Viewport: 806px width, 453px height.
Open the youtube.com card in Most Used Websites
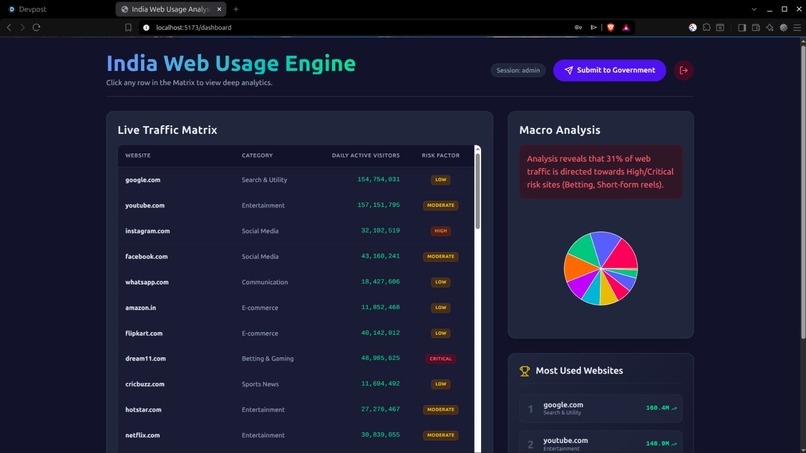click(600, 443)
